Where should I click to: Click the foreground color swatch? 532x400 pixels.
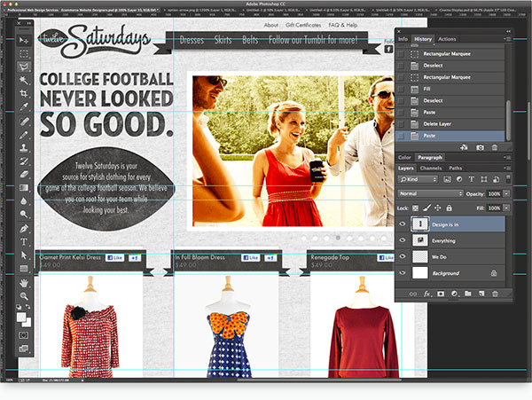click(x=21, y=315)
